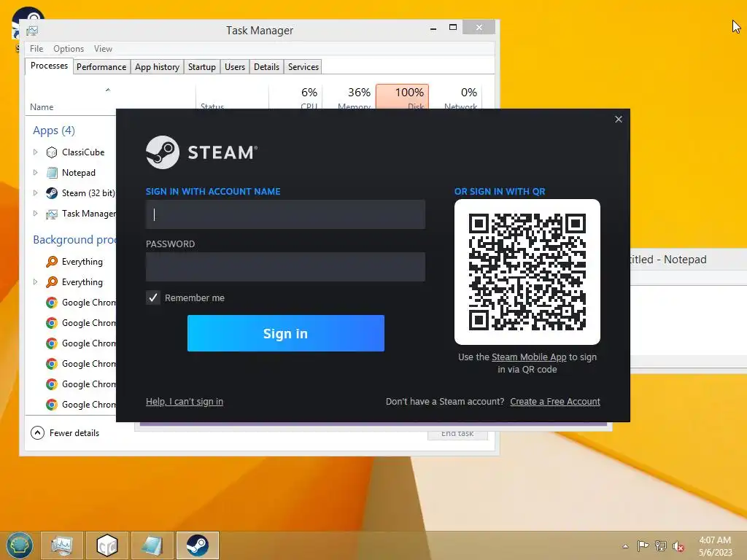Open Help, I can't sign in link
This screenshot has height=560, width=747.
(x=185, y=402)
